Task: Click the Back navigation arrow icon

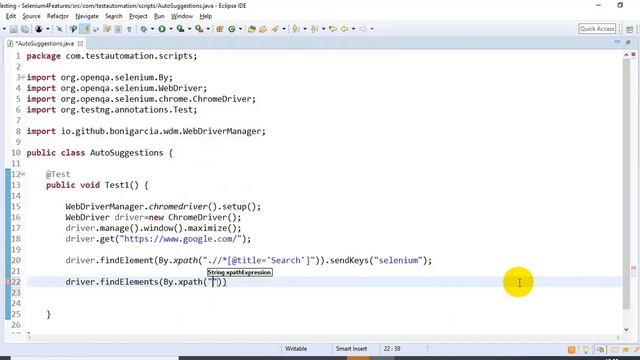Action: point(344,29)
